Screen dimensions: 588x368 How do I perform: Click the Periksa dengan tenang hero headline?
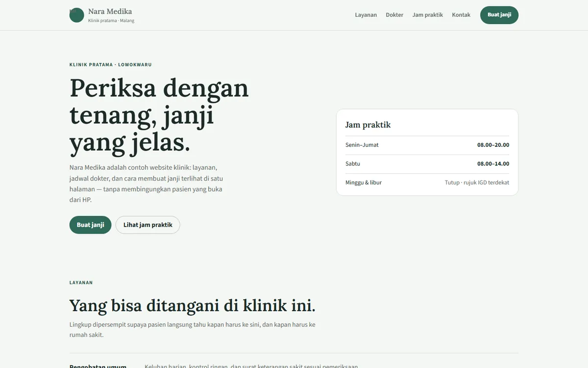pos(159,116)
